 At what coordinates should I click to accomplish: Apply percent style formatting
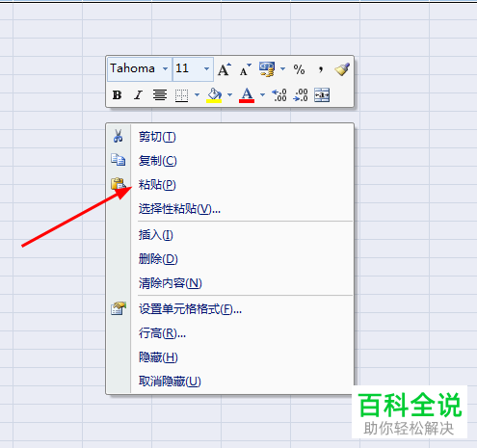point(299,69)
